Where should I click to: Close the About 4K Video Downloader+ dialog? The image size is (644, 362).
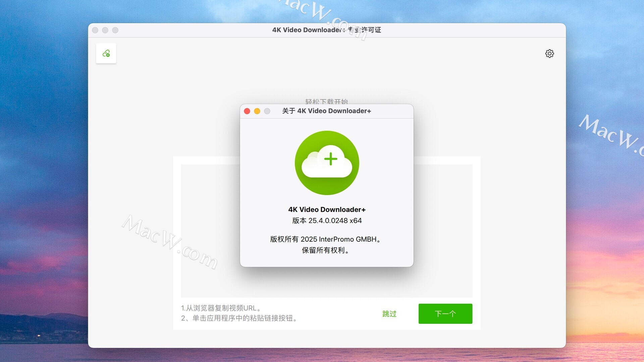click(x=247, y=111)
